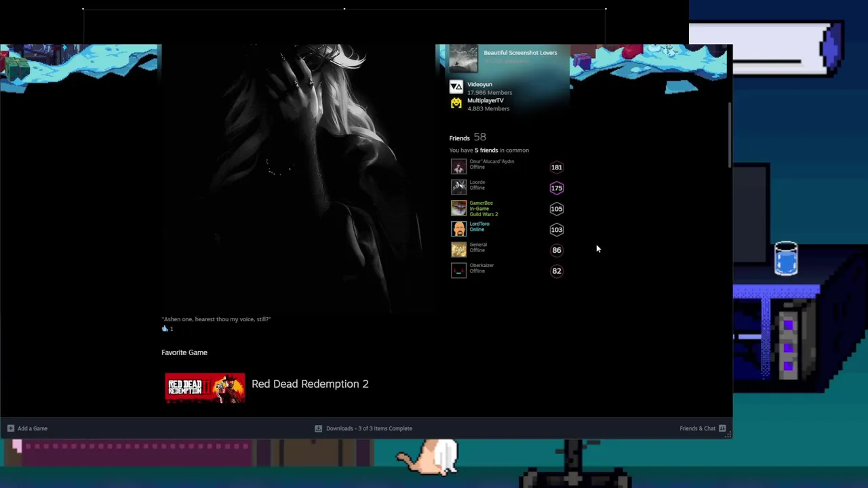Open the Friends 58 list heading
Image resolution: width=868 pixels, height=488 pixels.
coord(467,138)
